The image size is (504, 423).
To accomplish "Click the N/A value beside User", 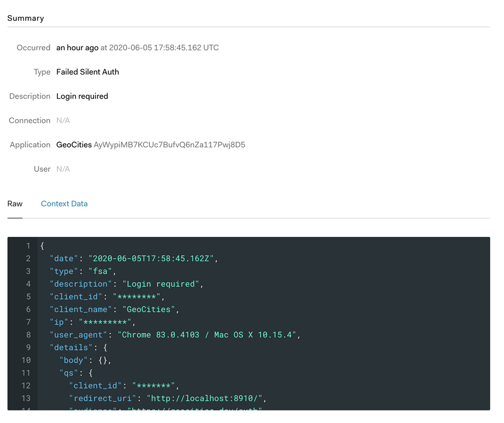I will [63, 169].
